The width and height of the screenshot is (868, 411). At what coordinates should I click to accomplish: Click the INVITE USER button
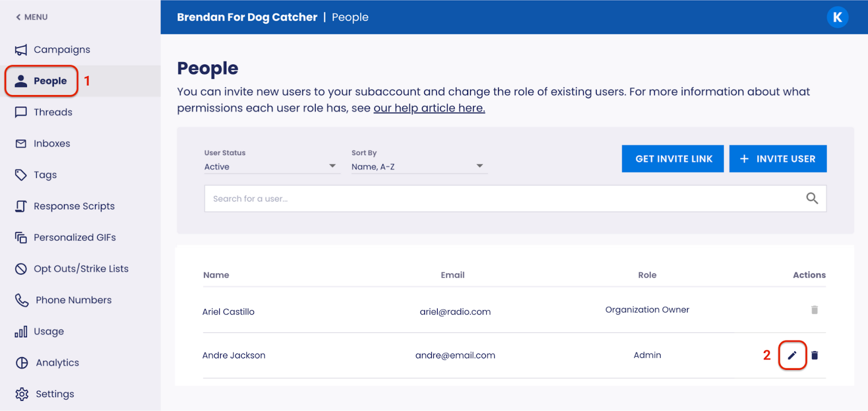[x=778, y=159]
